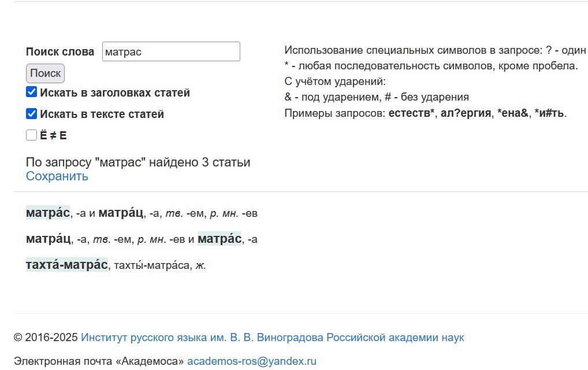
Task: Enable the Ё ≠ Е checkbox
Action: pyautogui.click(x=32, y=135)
